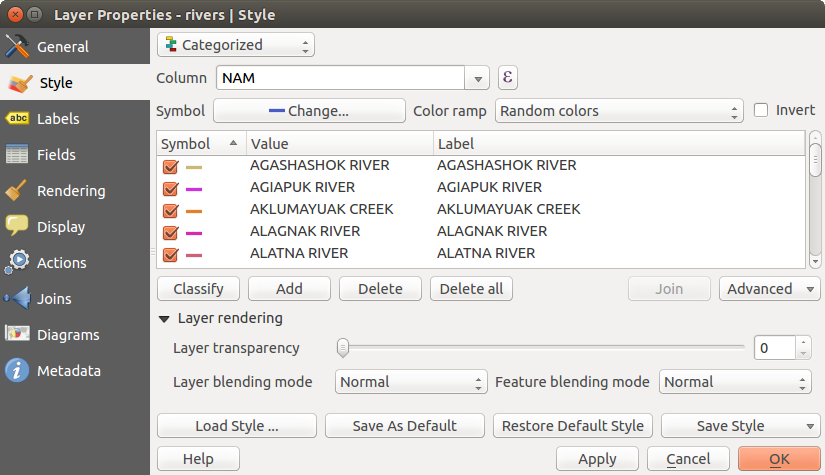Viewport: 825px width, 475px height.
Task: Open the Joins arrow icon
Action: pyautogui.click(x=17, y=299)
